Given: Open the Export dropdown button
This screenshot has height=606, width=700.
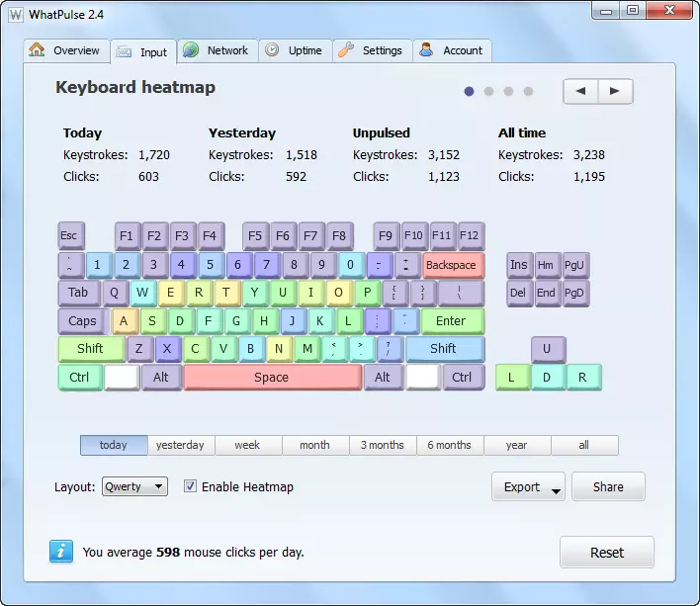Looking at the screenshot, I should coord(528,486).
